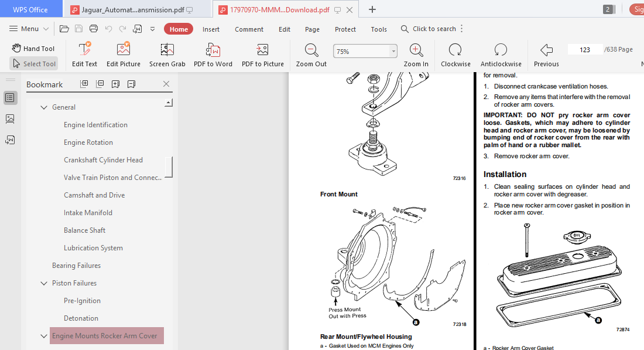The width and height of the screenshot is (644, 350).
Task: Open Detonation bookmark
Action: pyautogui.click(x=81, y=318)
